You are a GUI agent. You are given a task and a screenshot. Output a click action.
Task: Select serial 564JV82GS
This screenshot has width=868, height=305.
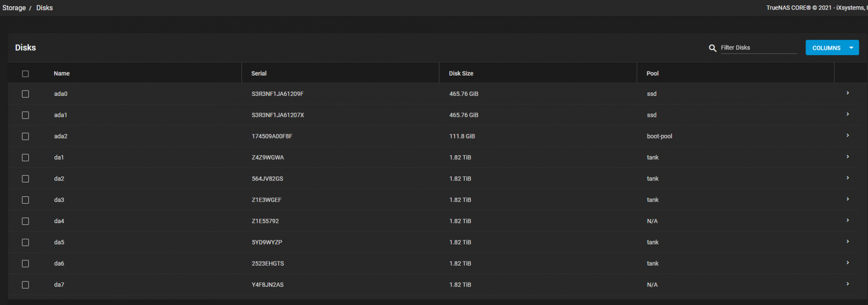point(267,179)
